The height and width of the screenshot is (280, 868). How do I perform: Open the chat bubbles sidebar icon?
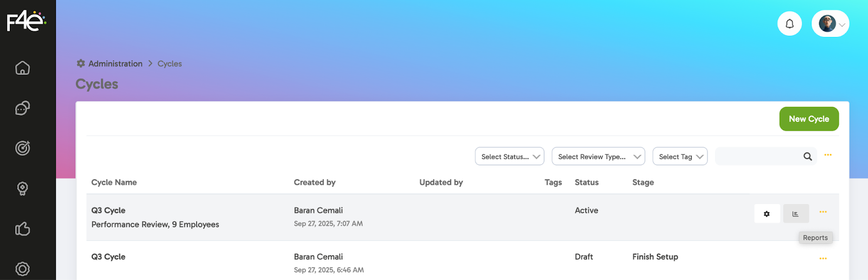[x=23, y=108]
